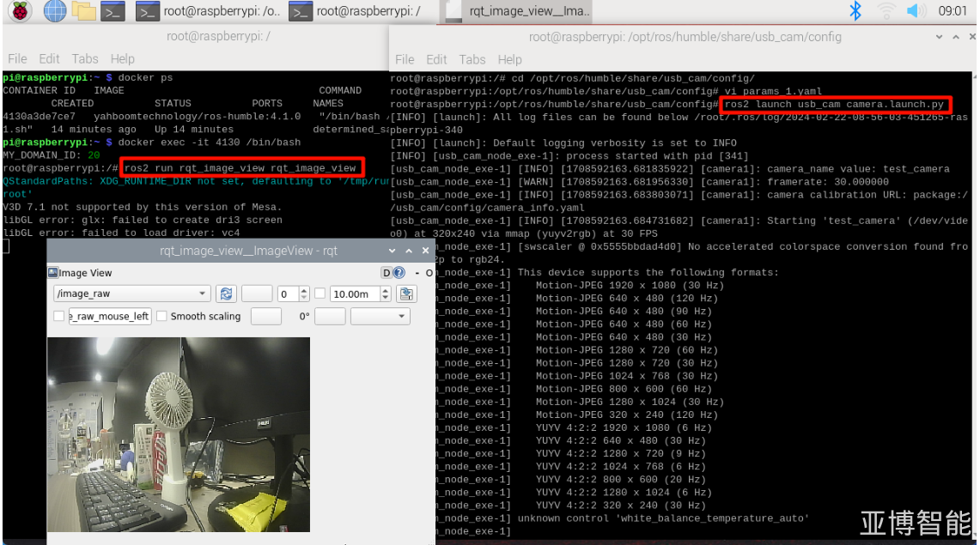The width and height of the screenshot is (980, 545).
Task: Open Edit menu in usb_cam config terminal
Action: click(x=436, y=59)
